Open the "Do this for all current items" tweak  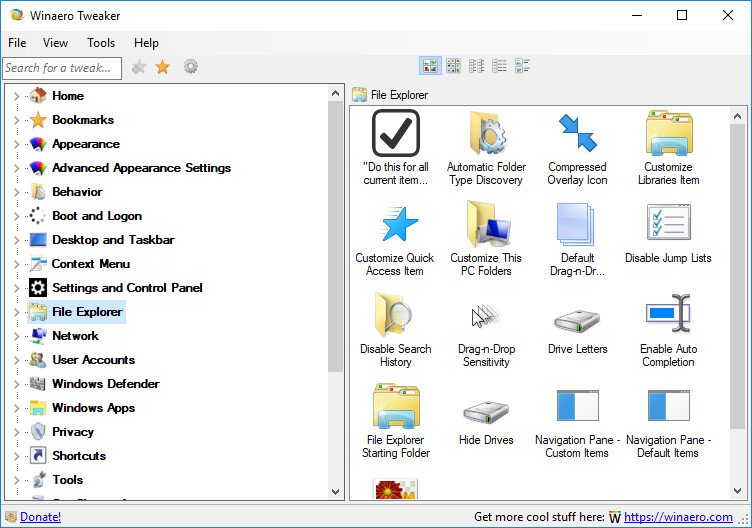click(x=396, y=148)
